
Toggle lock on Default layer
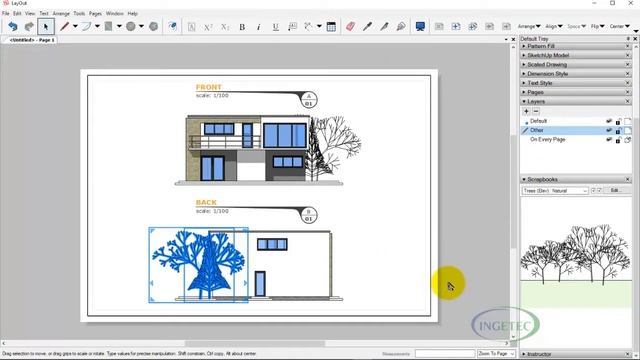coord(618,122)
